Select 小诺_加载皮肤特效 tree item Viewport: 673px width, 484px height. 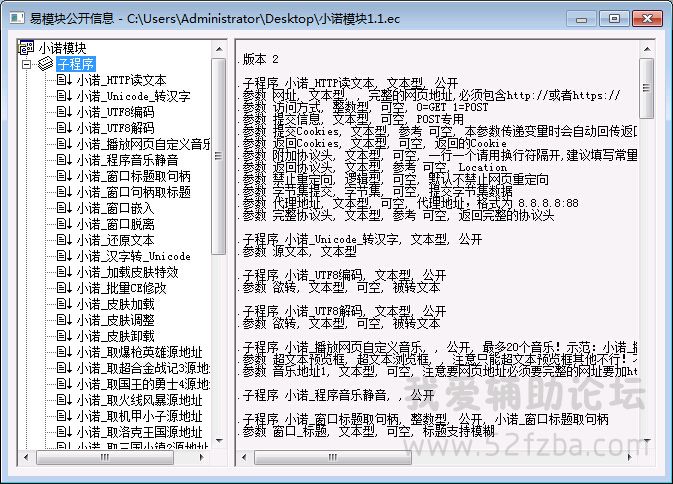pyautogui.click(x=127, y=272)
